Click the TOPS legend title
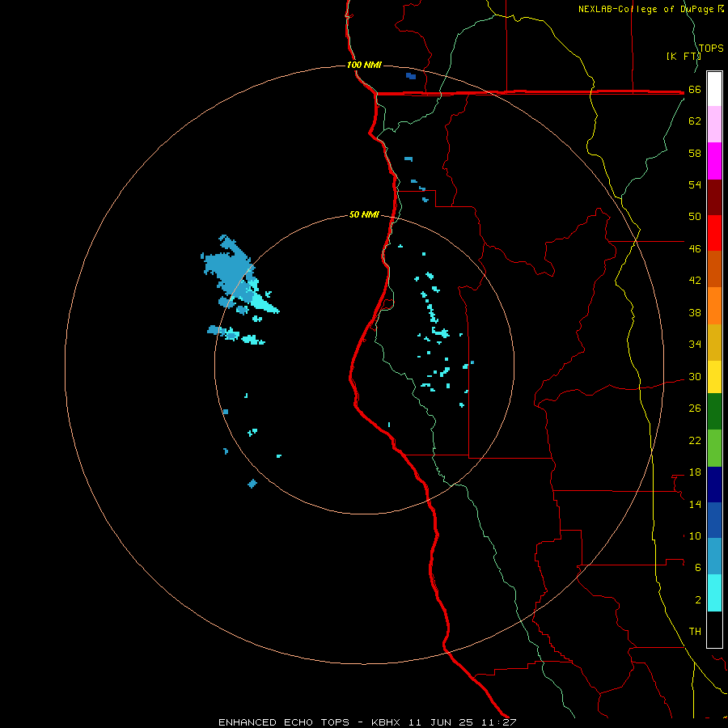Image resolution: width=728 pixels, height=728 pixels. coord(711,48)
